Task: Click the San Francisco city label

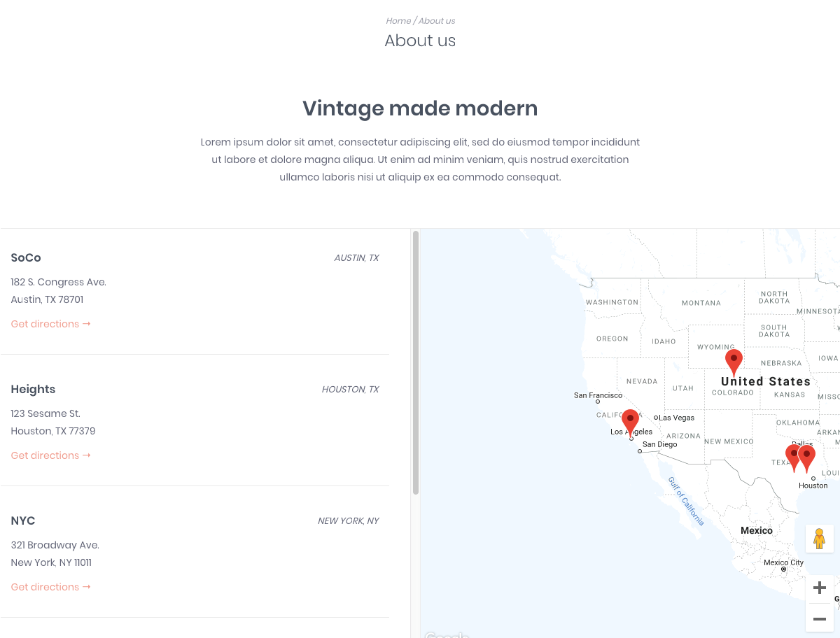Action: 598,396
